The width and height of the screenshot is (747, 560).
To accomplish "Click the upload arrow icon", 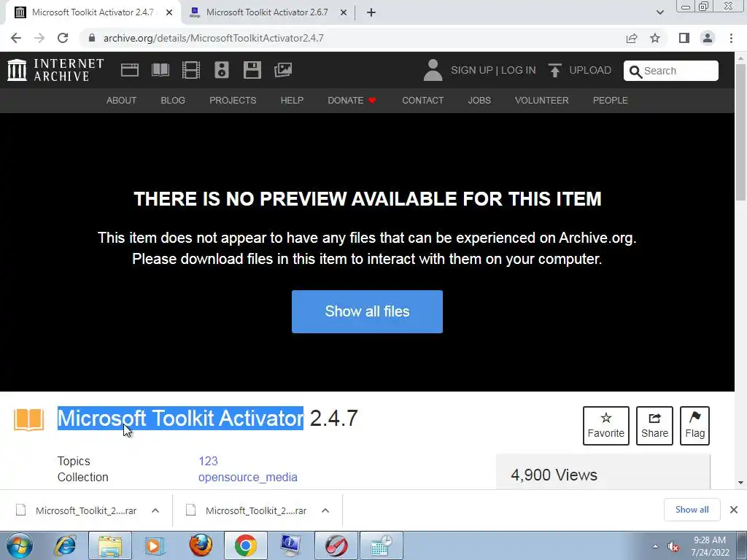I will click(554, 71).
